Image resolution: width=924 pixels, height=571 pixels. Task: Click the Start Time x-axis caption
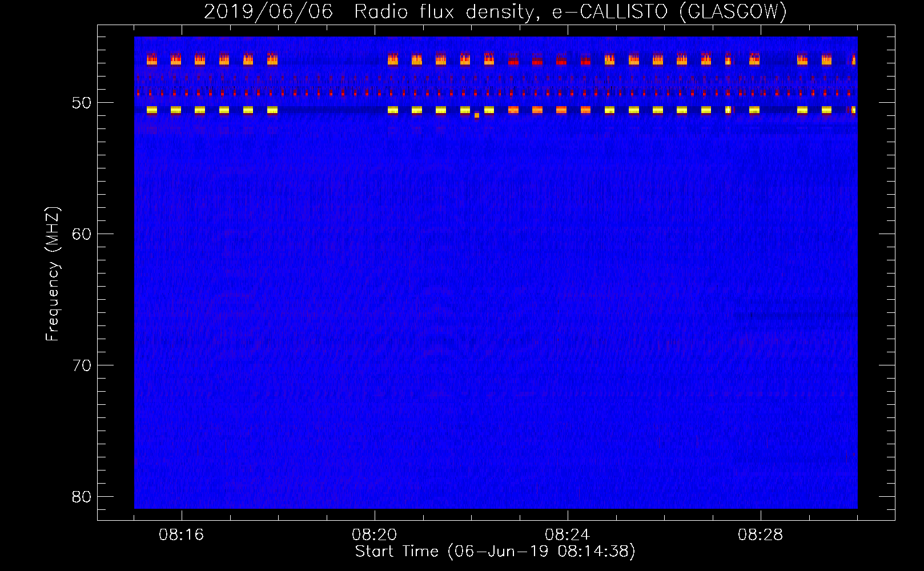point(495,552)
